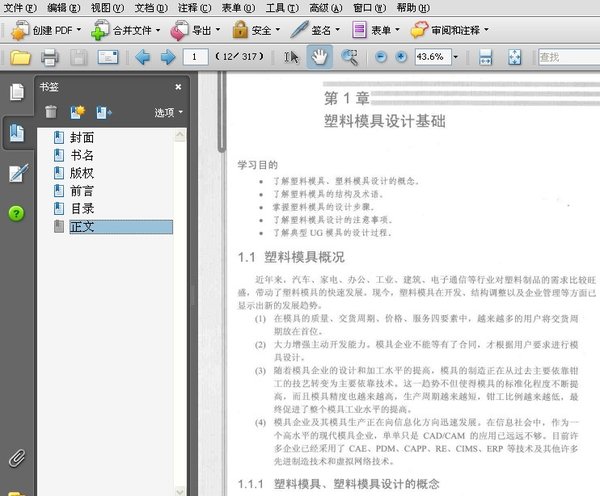Select the 书名 bookmark
Viewport: 600px width, 496px height.
pos(82,155)
